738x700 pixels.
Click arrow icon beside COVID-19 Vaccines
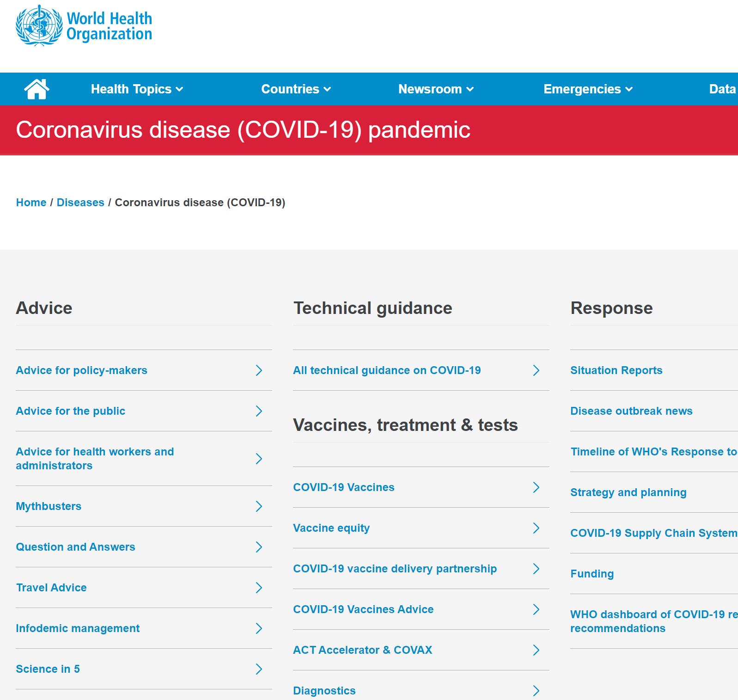click(536, 487)
